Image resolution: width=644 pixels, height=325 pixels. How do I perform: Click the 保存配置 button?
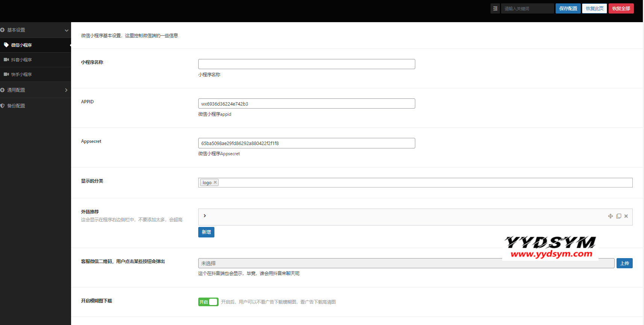(568, 8)
